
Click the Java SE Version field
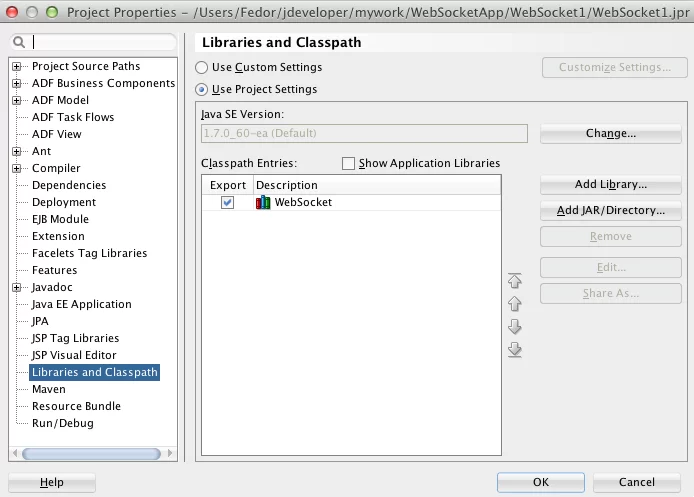coord(364,133)
